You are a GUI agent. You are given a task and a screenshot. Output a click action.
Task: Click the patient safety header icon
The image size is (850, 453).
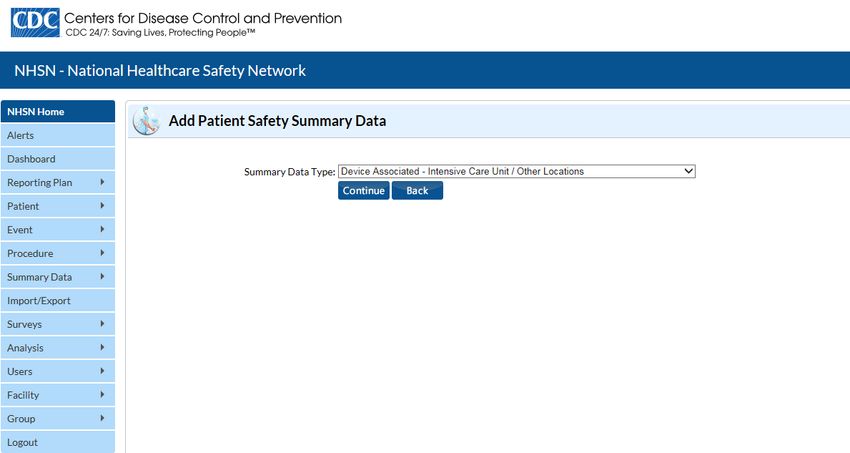pos(146,120)
